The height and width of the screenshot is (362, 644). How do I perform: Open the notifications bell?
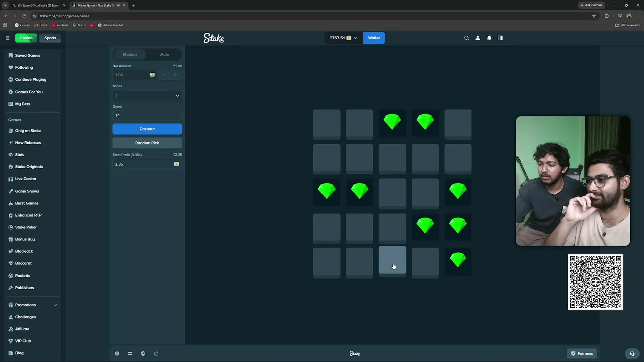pos(489,38)
